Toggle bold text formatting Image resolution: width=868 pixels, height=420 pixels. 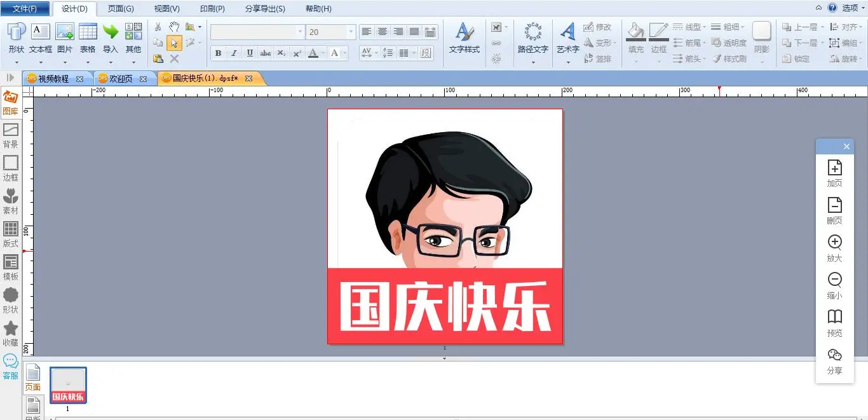pyautogui.click(x=219, y=53)
